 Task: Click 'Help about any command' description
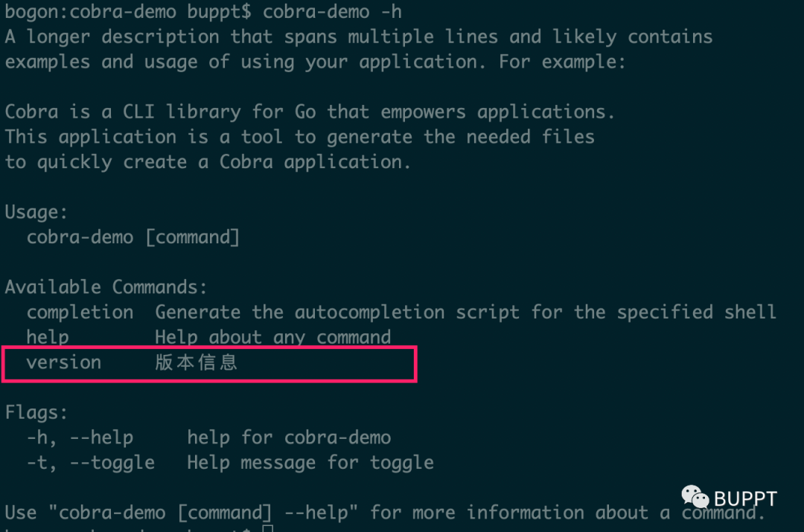[272, 337]
